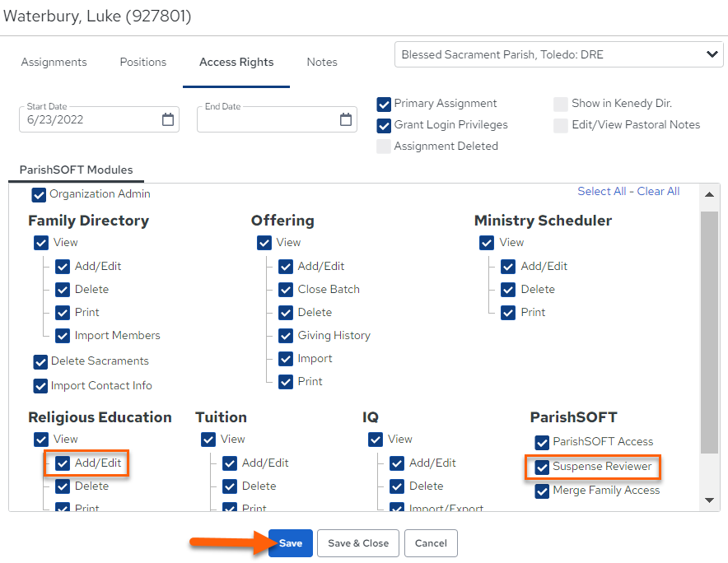Click the modules scrollbar up arrow
The width and height of the screenshot is (728, 563).
pos(709,194)
